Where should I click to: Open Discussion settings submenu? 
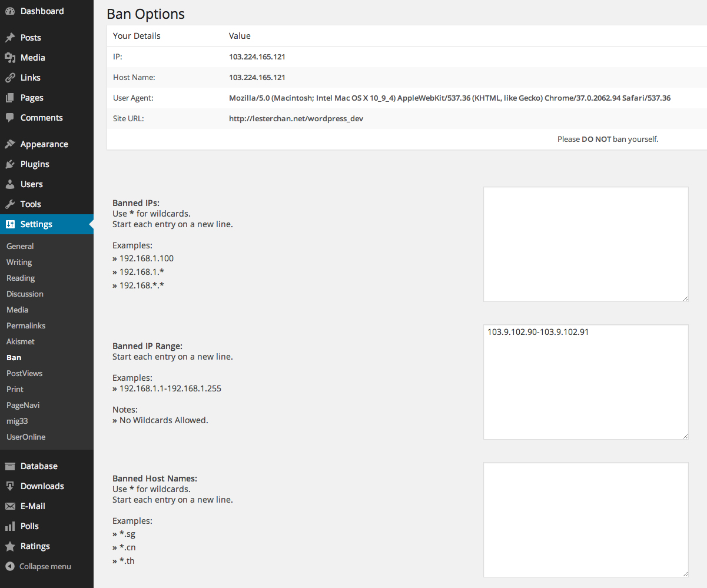pyautogui.click(x=25, y=294)
